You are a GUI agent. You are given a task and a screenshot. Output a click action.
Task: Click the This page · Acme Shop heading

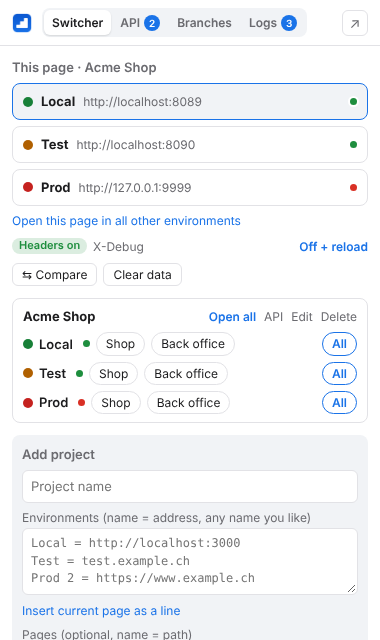tap(84, 67)
